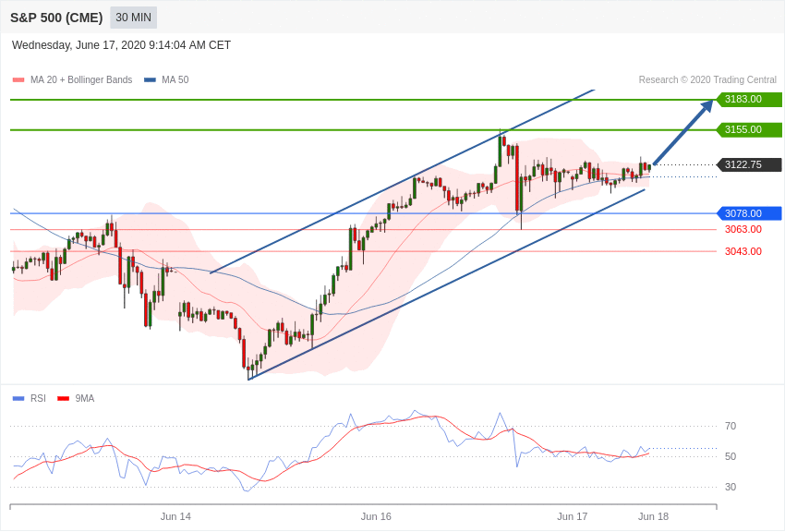Click the 30 MIN timeframe badge
Screen dimensions: 785x532
(x=133, y=18)
